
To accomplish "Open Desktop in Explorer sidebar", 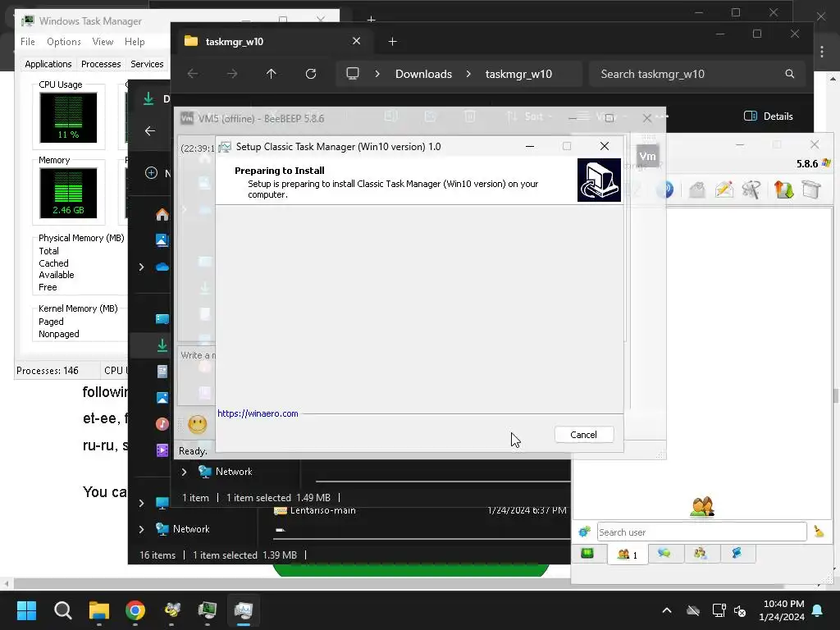I will pyautogui.click(x=162, y=319).
